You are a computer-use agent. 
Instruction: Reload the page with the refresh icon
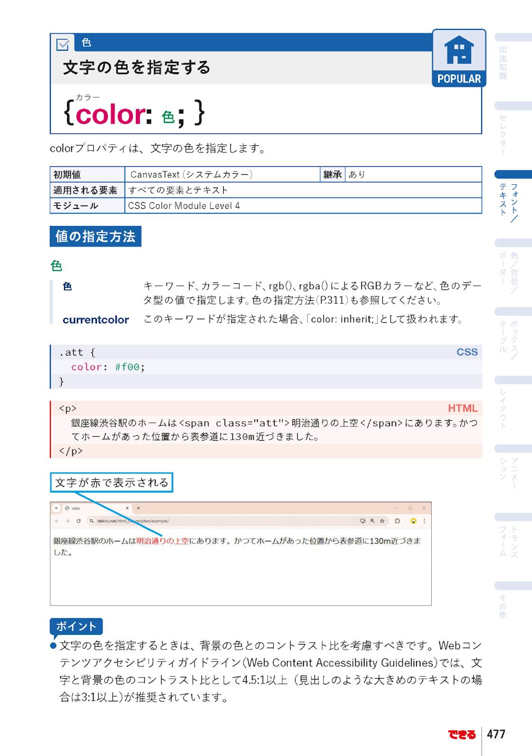[x=78, y=521]
